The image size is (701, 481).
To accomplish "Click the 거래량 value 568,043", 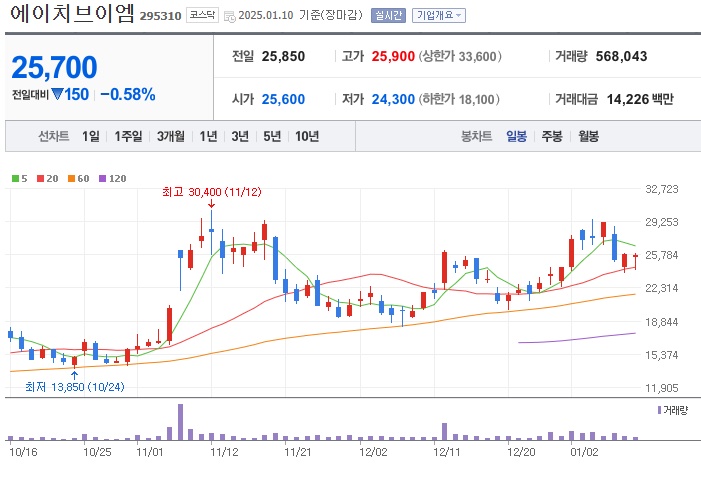I will pyautogui.click(x=621, y=56).
